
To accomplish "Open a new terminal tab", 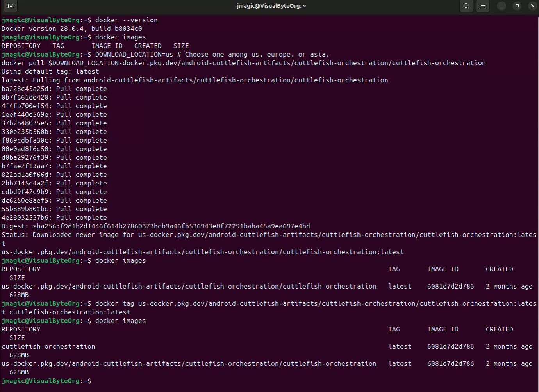I will (11, 6).
